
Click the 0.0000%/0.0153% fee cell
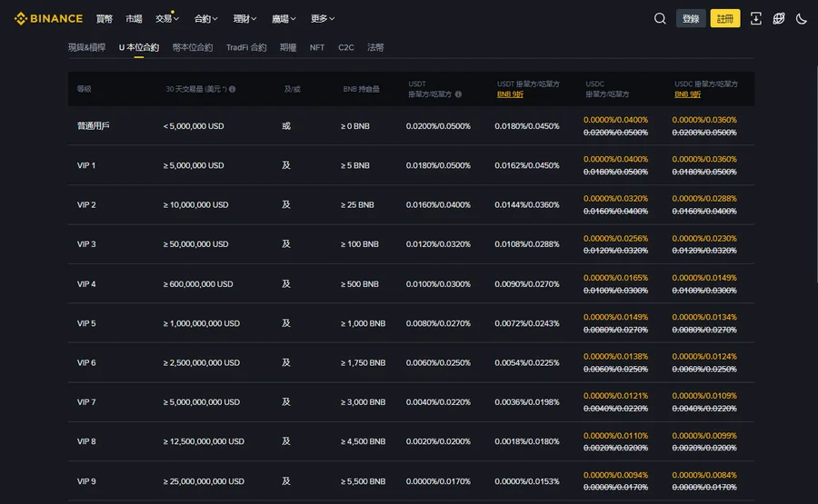[x=527, y=481]
